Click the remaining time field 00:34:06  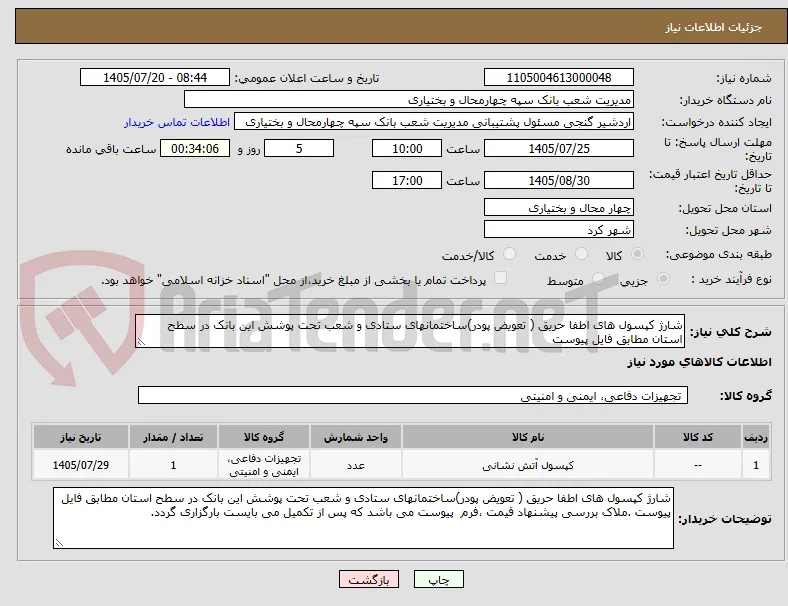195,148
